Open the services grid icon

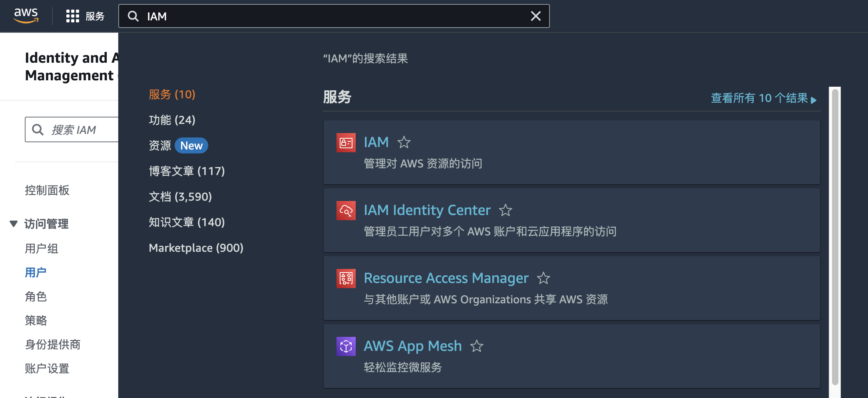pyautogui.click(x=72, y=16)
